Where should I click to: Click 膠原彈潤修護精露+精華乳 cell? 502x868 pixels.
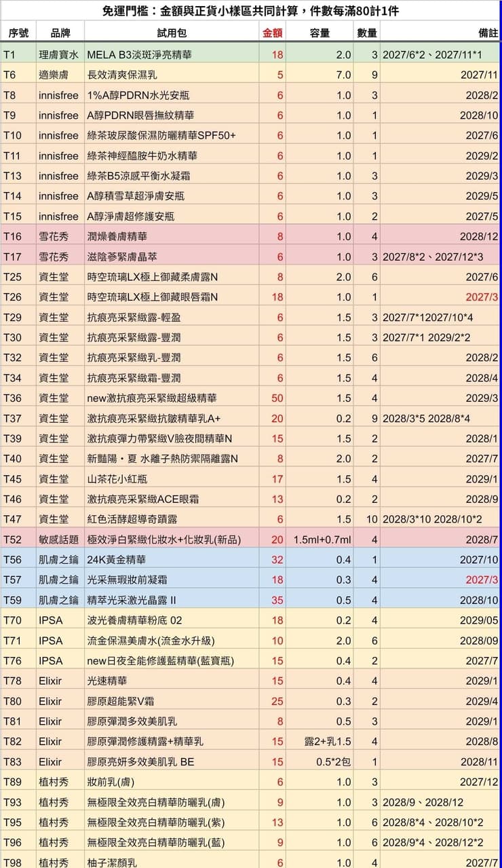pos(172,741)
